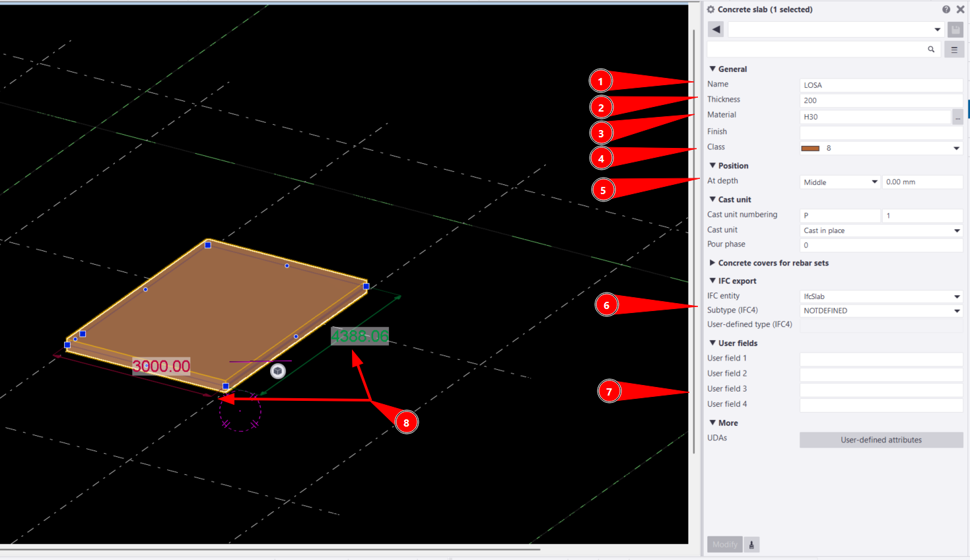Expand Concrete covers for rebar sets section
The width and height of the screenshot is (970, 560).
pos(712,263)
